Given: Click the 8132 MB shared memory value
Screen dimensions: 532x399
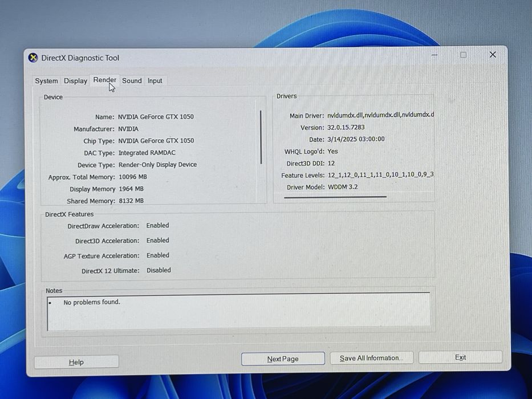Looking at the screenshot, I should pyautogui.click(x=131, y=201).
